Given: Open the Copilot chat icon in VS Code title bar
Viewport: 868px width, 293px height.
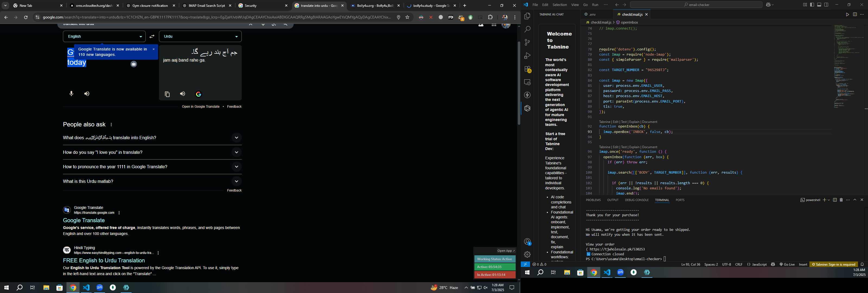Looking at the screenshot, I should coord(768,5).
